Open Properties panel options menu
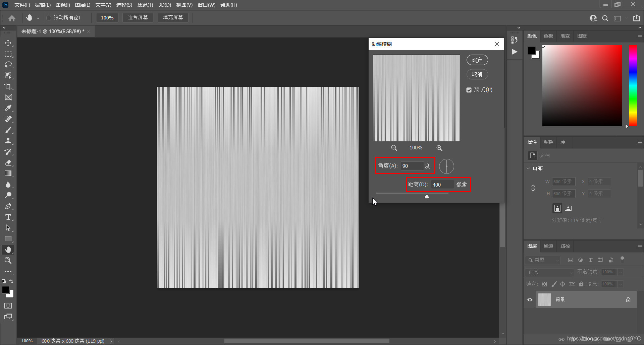644x345 pixels. point(640,142)
